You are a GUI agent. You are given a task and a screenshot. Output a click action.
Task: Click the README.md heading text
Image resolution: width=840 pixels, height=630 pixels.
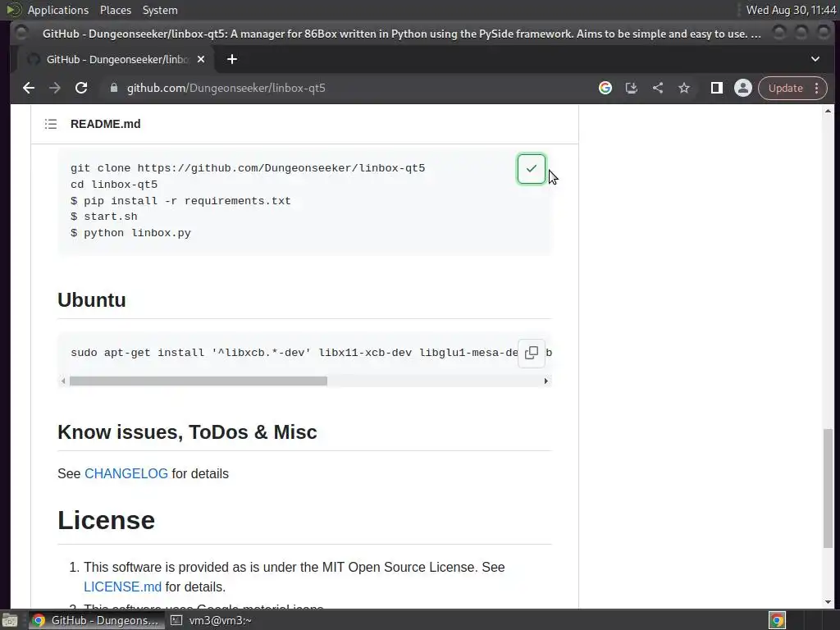(106, 124)
